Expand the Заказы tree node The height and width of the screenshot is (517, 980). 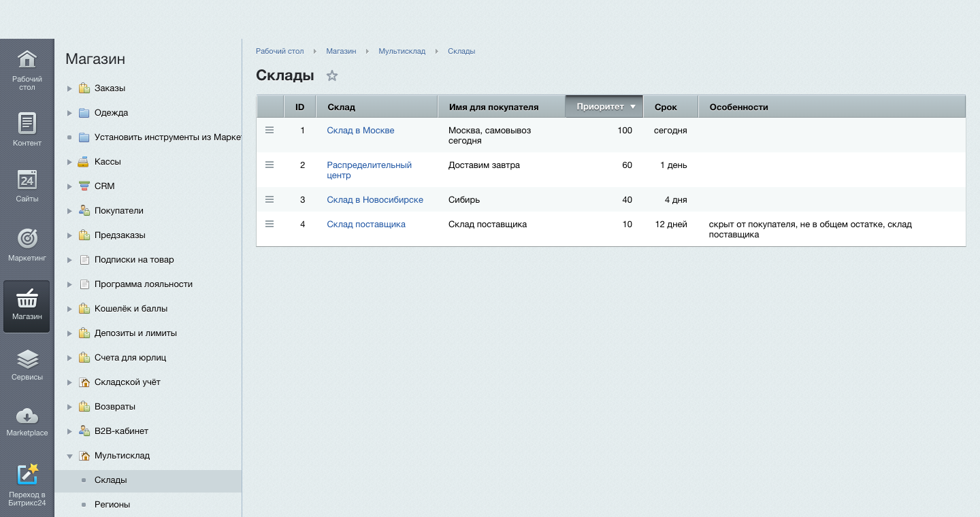pyautogui.click(x=69, y=88)
